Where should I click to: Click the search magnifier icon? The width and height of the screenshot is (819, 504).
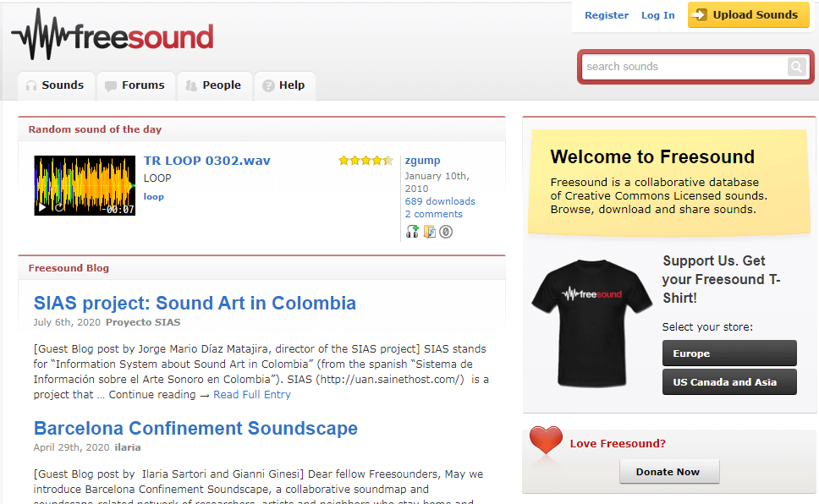[x=796, y=66]
